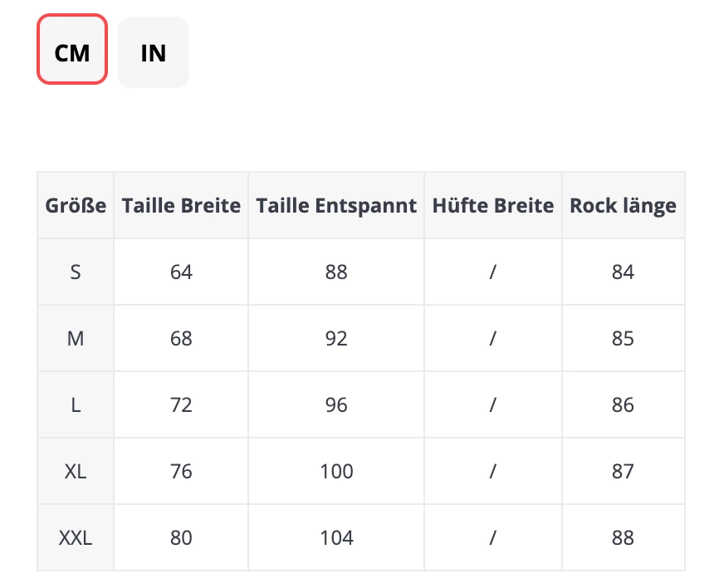Select the L size row label
This screenshot has height=588, width=704.
76,405
